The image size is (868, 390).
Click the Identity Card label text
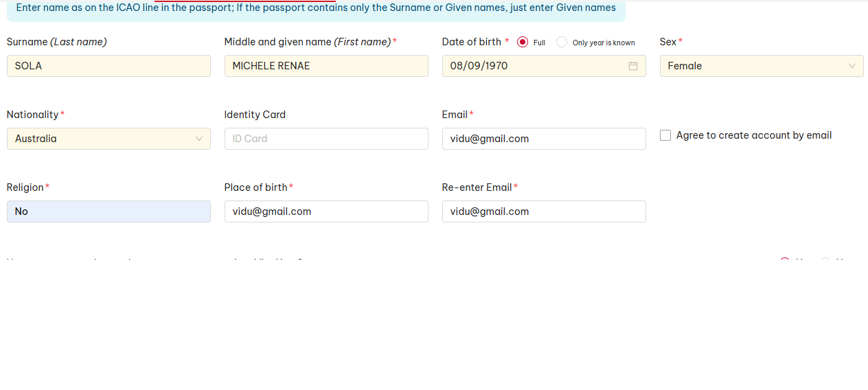pyautogui.click(x=255, y=115)
